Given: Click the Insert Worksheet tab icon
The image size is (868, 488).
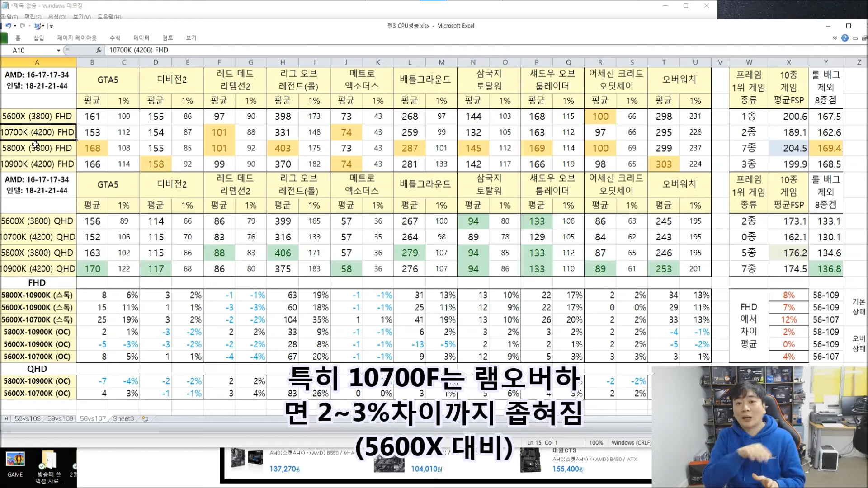Looking at the screenshot, I should click(145, 419).
